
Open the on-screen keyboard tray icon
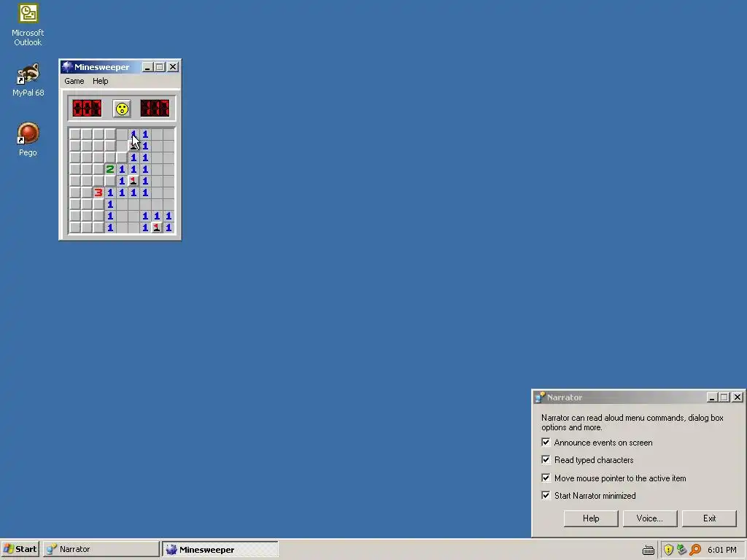(649, 550)
